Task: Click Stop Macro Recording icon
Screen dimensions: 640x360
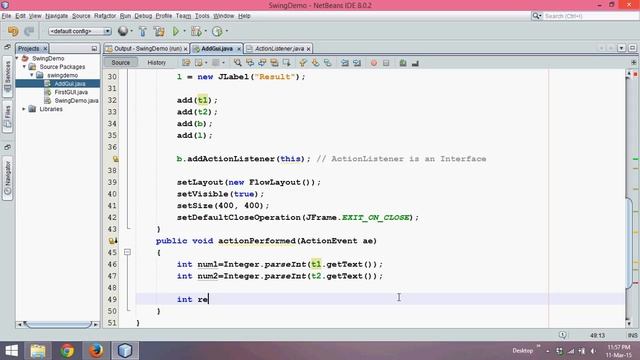Action: click(386, 63)
